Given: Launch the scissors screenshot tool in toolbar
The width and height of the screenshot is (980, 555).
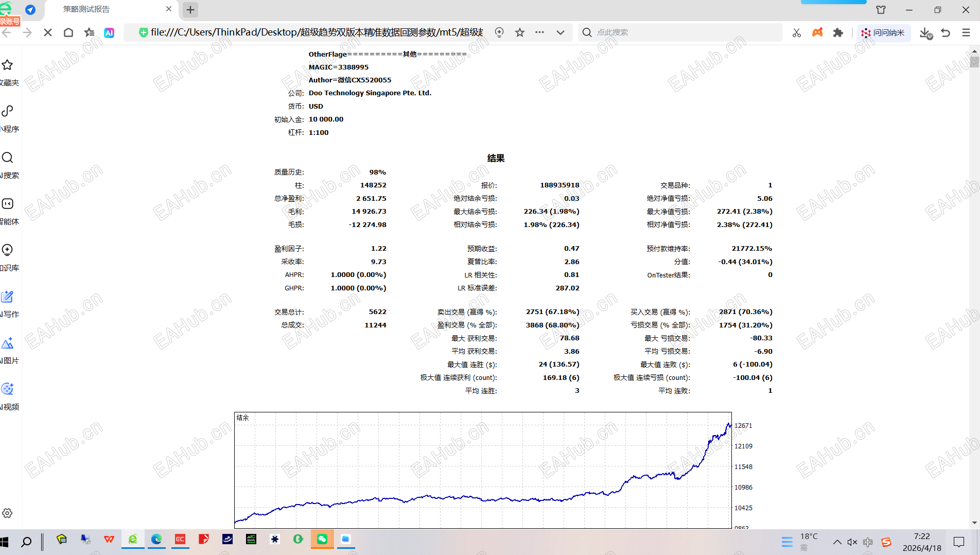Looking at the screenshot, I should coord(796,32).
